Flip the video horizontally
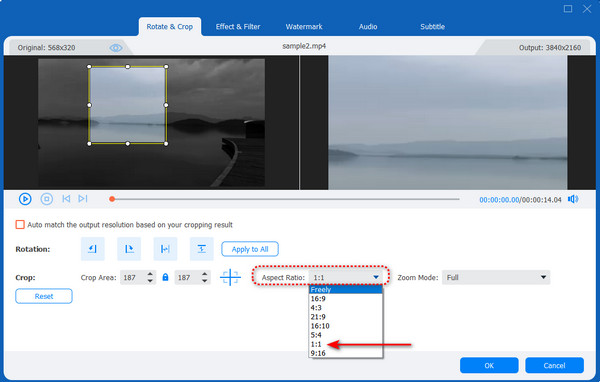This screenshot has width=600, height=382. (x=165, y=249)
